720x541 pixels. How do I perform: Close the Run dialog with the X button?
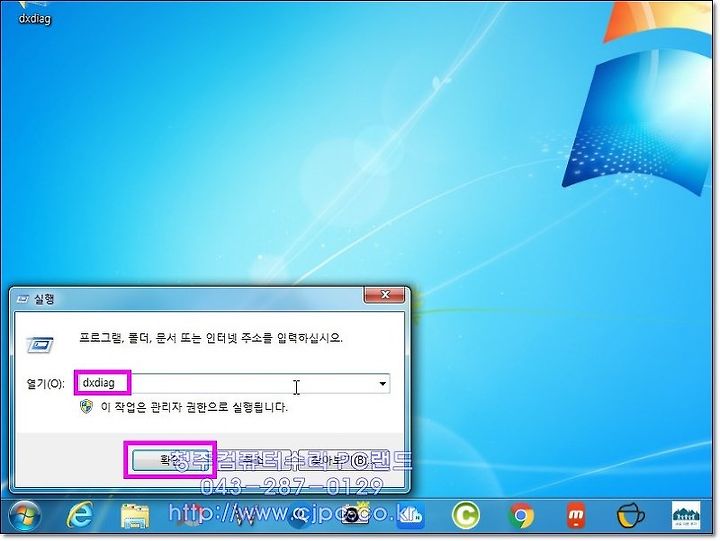[384, 295]
